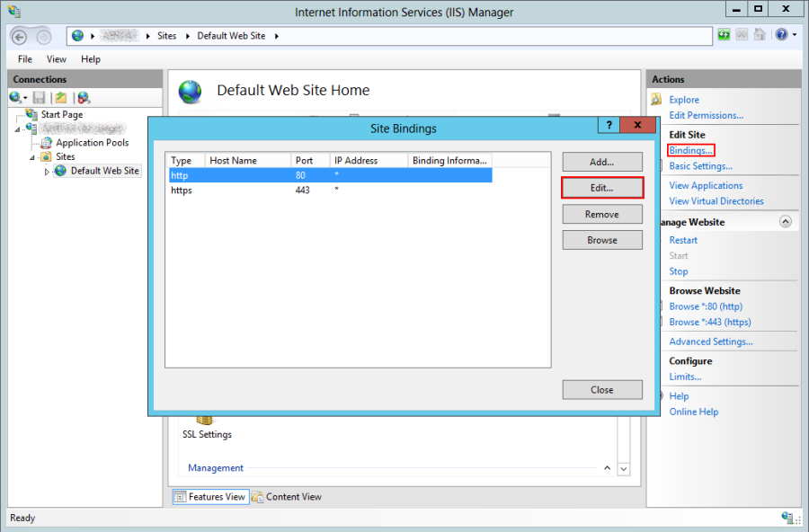
Task: Click the Application Pools icon
Action: [x=47, y=142]
